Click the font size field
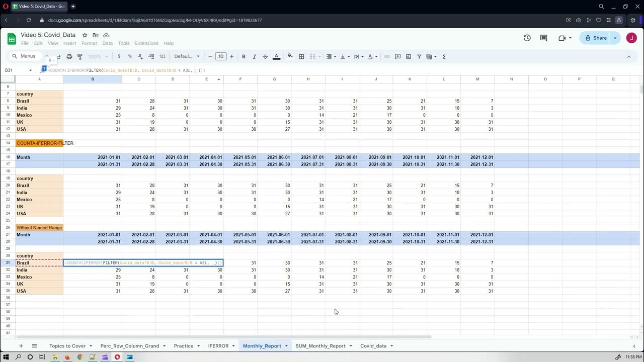644x362 pixels. (x=221, y=56)
